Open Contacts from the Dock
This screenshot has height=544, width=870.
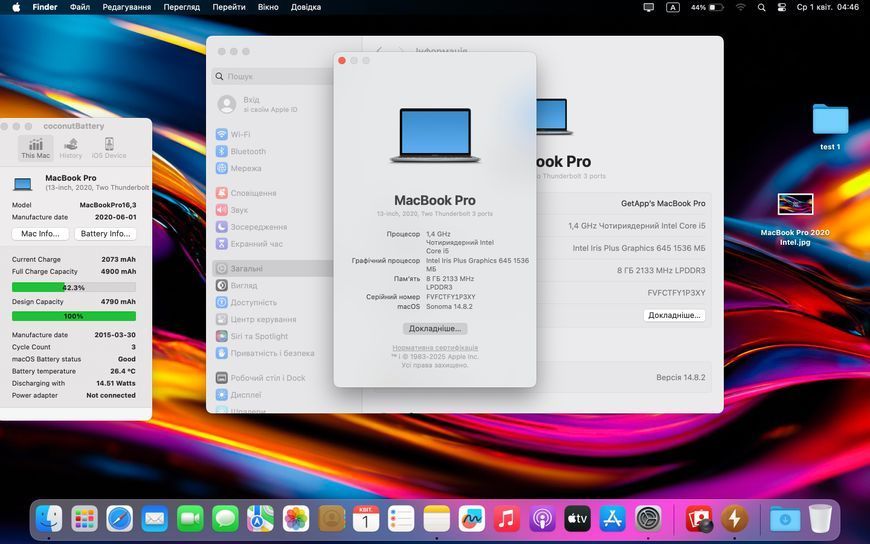point(331,519)
